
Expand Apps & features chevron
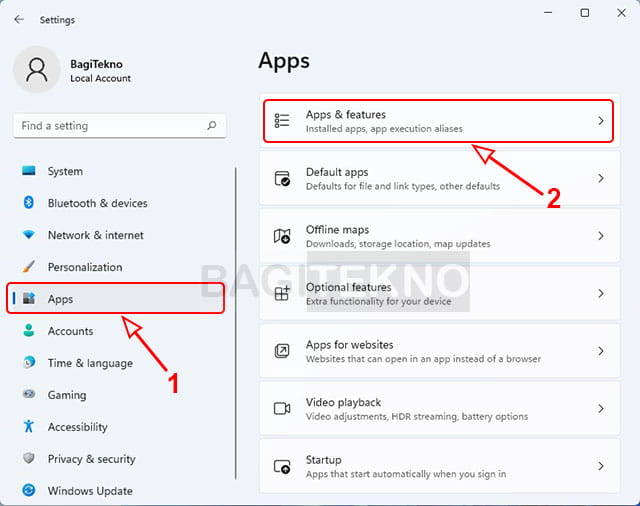600,121
